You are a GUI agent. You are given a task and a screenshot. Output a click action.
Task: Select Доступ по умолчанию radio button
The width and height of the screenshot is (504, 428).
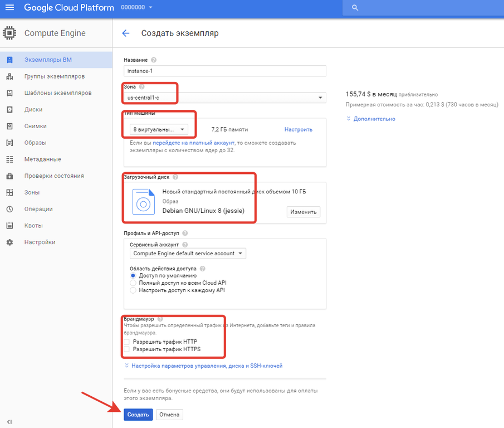133,275
